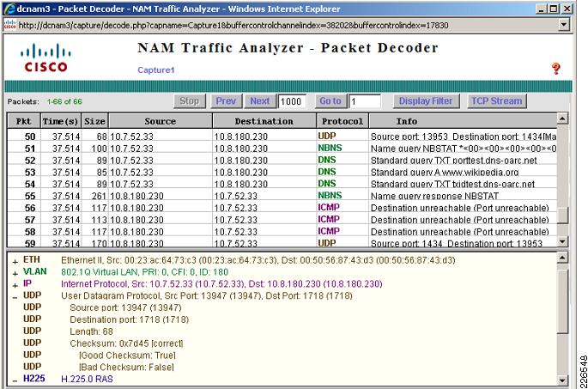Click the Time(s) column header

click(x=60, y=121)
